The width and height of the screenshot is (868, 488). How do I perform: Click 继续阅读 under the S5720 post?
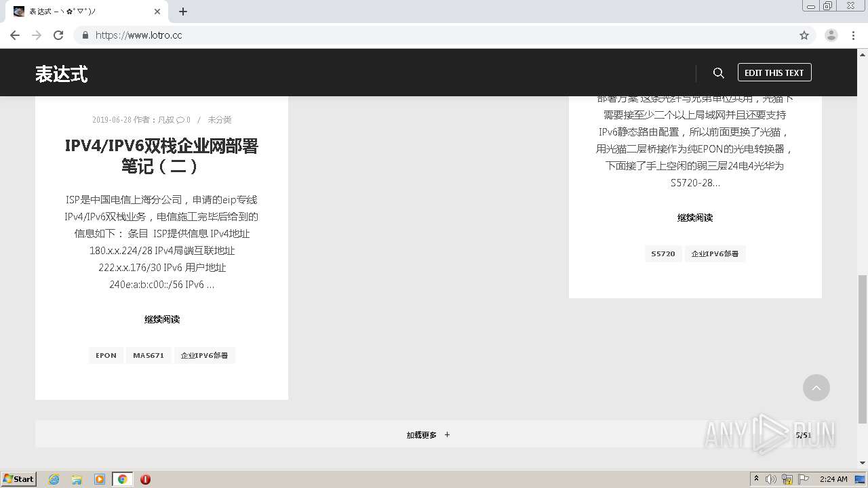[695, 218]
